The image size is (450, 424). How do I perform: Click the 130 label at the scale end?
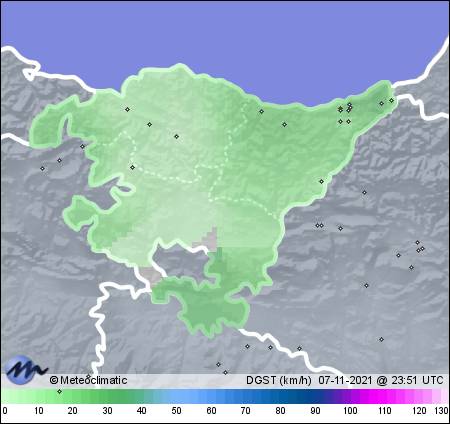441,411
